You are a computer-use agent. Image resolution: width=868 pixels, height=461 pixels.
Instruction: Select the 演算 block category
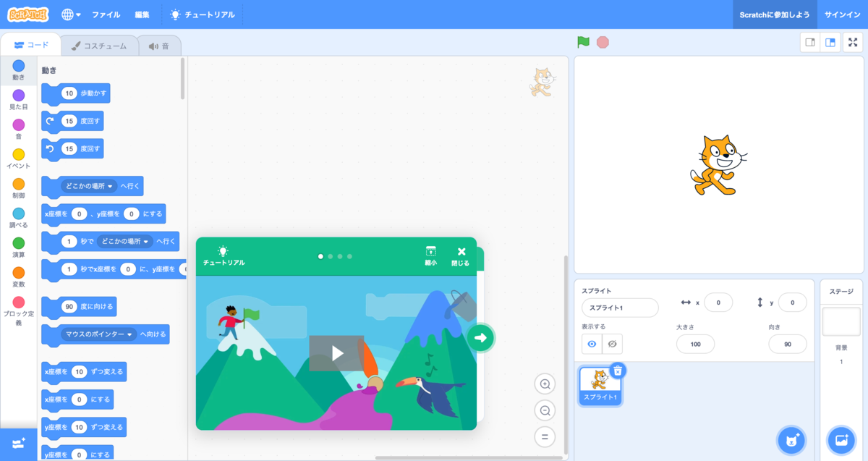pyautogui.click(x=18, y=248)
